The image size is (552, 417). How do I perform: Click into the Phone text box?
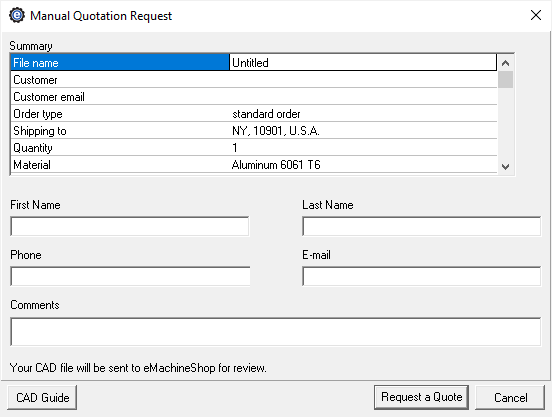click(130, 276)
